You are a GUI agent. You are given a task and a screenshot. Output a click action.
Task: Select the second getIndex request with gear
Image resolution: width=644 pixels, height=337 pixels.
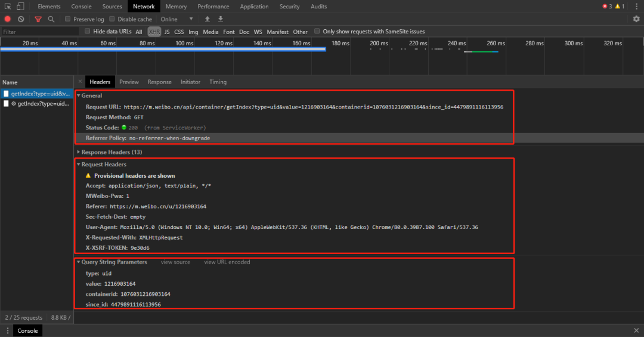[37, 104]
